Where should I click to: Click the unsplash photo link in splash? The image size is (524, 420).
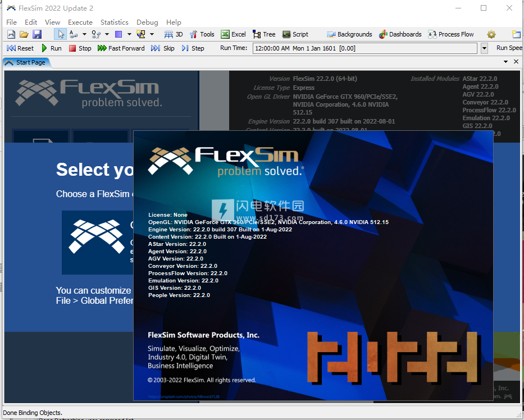184,396
